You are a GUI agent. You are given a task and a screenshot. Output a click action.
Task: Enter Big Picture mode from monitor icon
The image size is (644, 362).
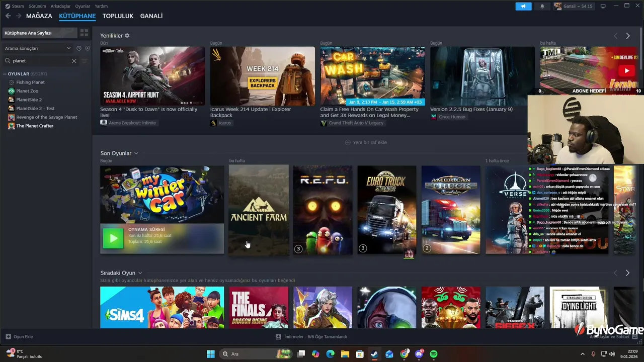[x=603, y=6]
